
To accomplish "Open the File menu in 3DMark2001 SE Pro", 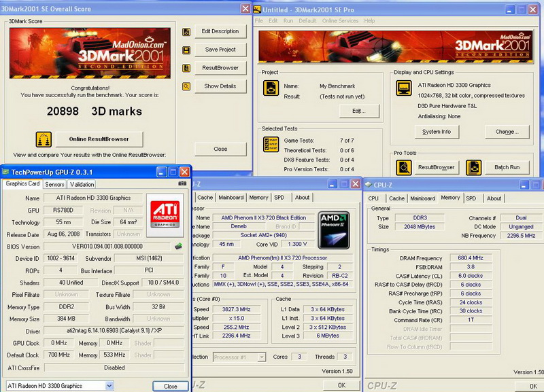I will [x=259, y=21].
